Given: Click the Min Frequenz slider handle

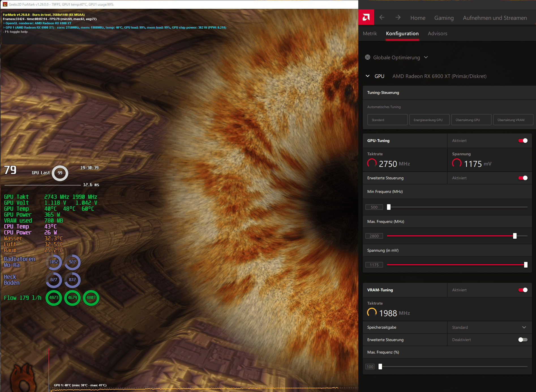Looking at the screenshot, I should tap(389, 207).
